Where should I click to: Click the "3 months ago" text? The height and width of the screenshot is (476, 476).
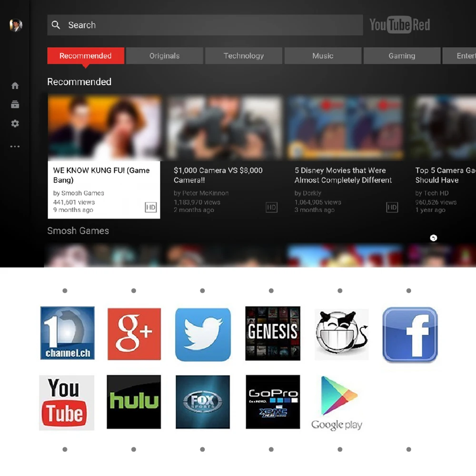click(x=314, y=210)
